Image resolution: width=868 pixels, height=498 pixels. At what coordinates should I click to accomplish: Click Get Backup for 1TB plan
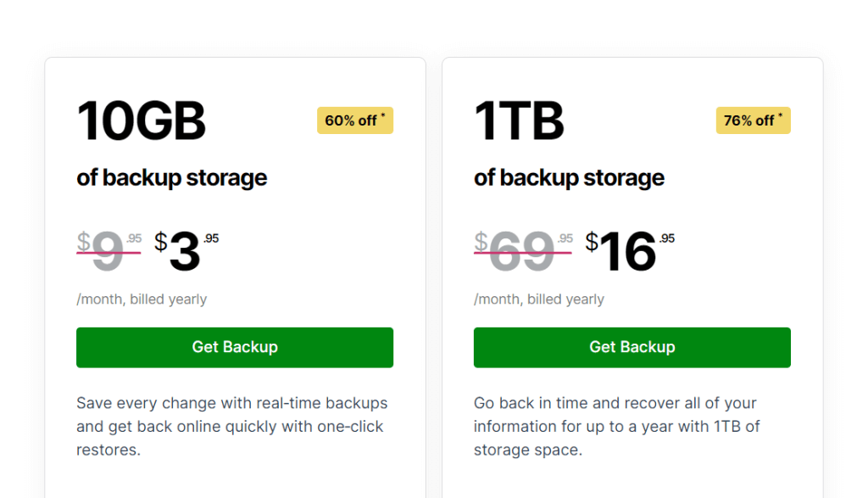[632, 347]
